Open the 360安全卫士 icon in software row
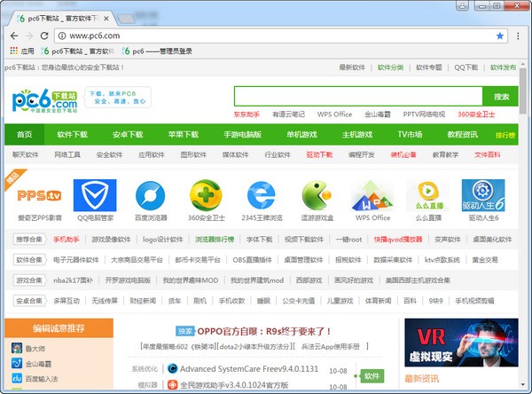Viewport: 532px width, 394px height. click(x=206, y=195)
